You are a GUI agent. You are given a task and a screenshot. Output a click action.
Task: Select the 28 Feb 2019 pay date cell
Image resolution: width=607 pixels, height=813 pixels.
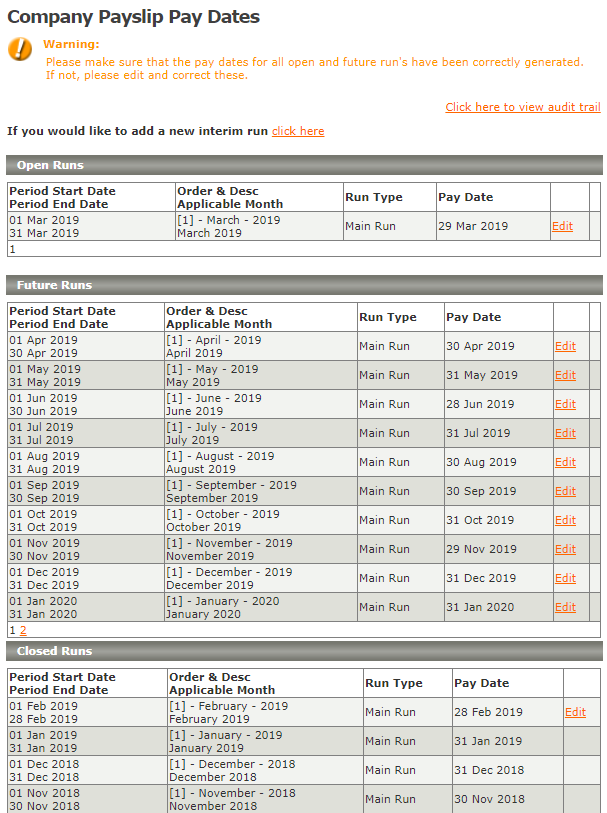507,712
